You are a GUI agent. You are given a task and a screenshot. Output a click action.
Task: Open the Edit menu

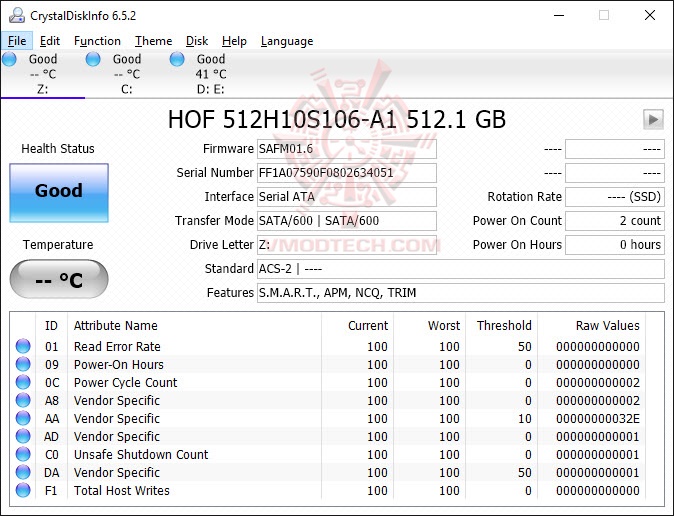(x=50, y=41)
